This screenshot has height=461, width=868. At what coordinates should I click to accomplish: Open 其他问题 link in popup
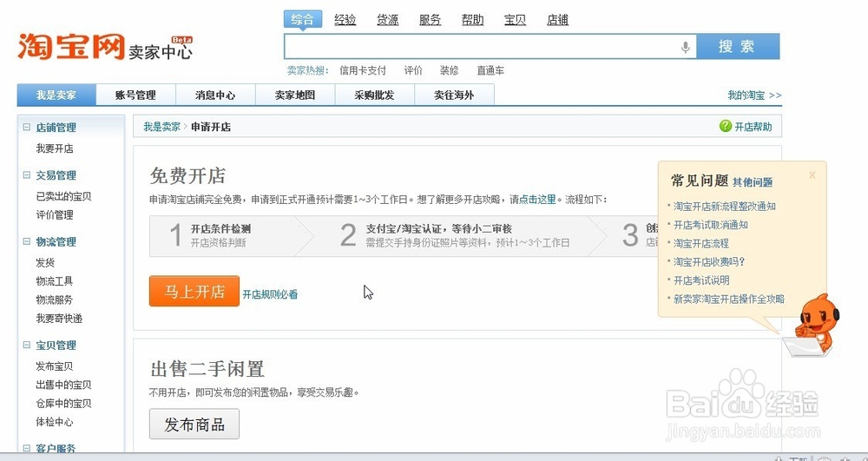[753, 182]
